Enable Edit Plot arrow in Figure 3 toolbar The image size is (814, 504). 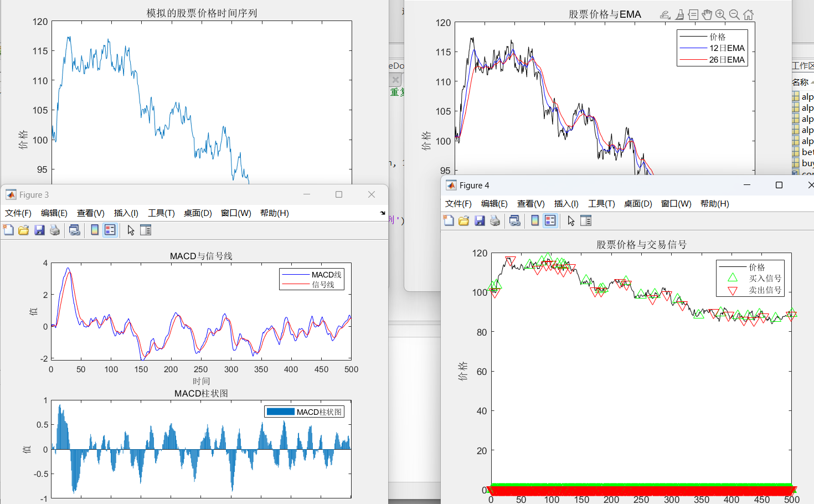click(x=131, y=230)
